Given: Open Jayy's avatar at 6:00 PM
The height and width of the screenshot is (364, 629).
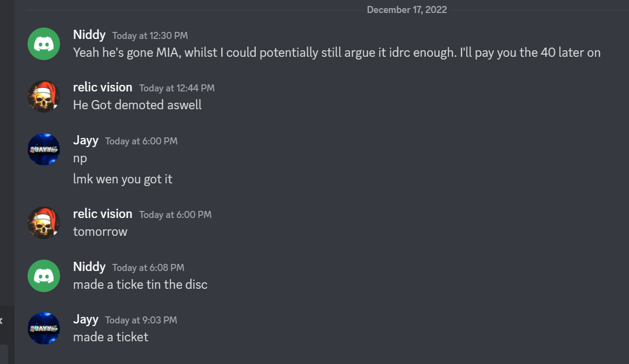Looking at the screenshot, I should click(x=44, y=149).
